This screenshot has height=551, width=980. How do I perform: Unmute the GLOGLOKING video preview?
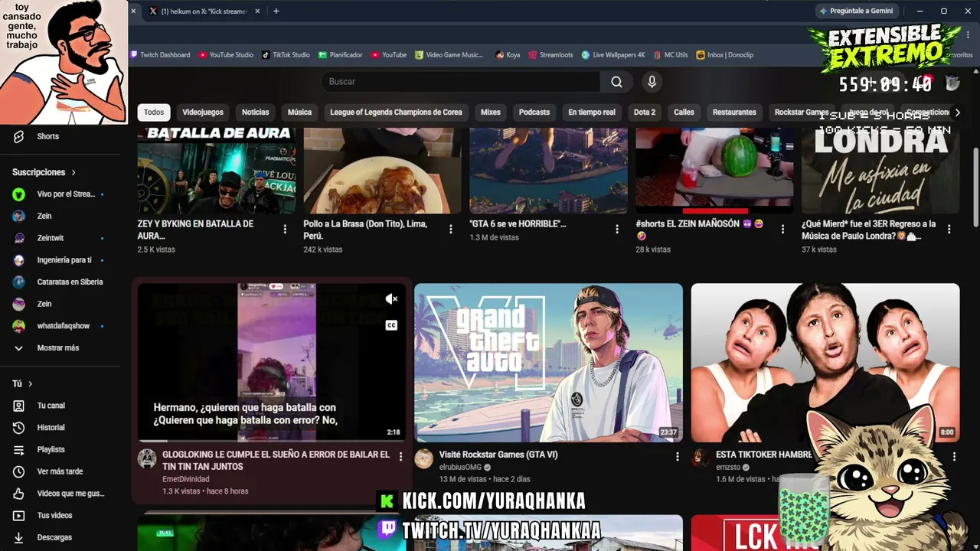tap(391, 299)
